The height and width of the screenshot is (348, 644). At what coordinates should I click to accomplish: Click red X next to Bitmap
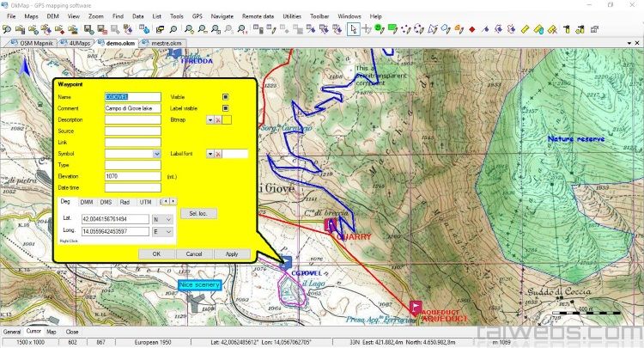coord(218,120)
